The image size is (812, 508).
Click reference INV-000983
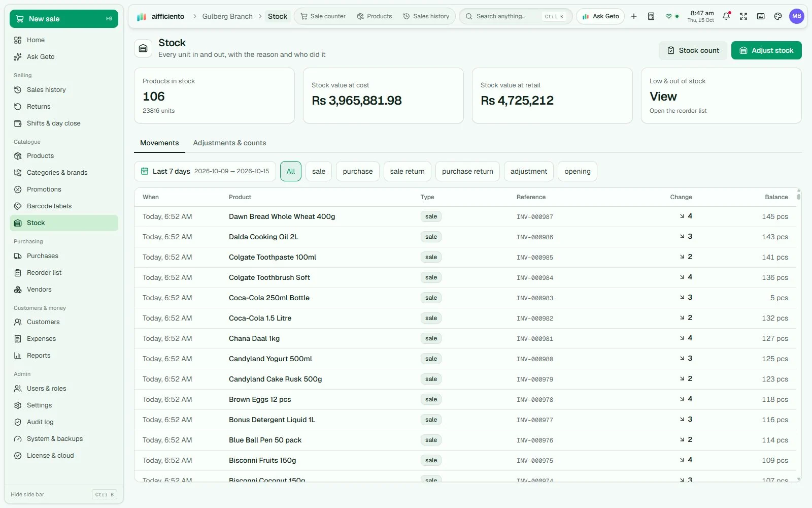pos(535,298)
